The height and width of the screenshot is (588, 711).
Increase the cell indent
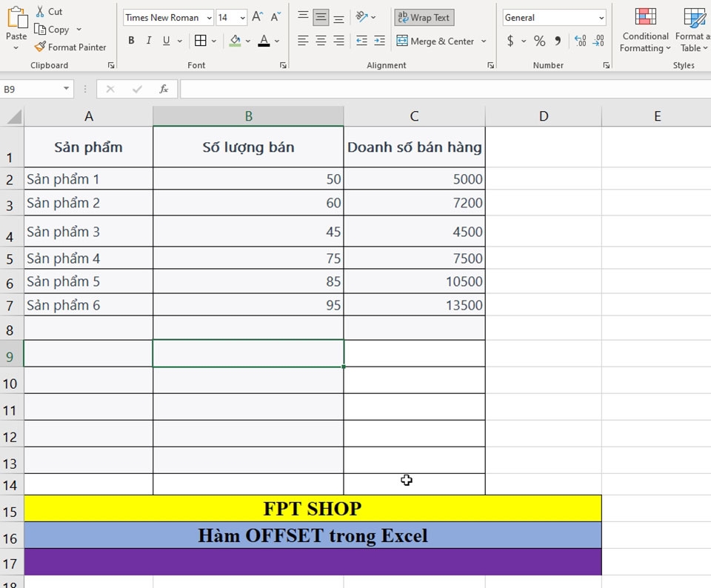tap(379, 41)
